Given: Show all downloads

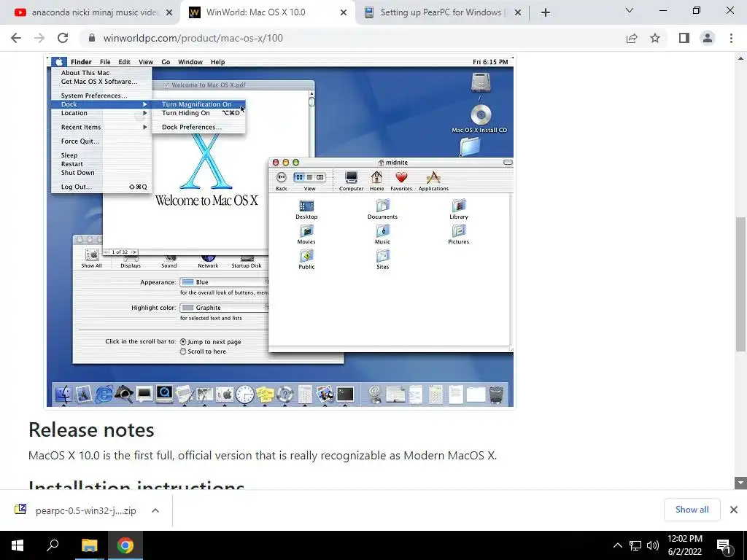Looking at the screenshot, I should [x=692, y=510].
